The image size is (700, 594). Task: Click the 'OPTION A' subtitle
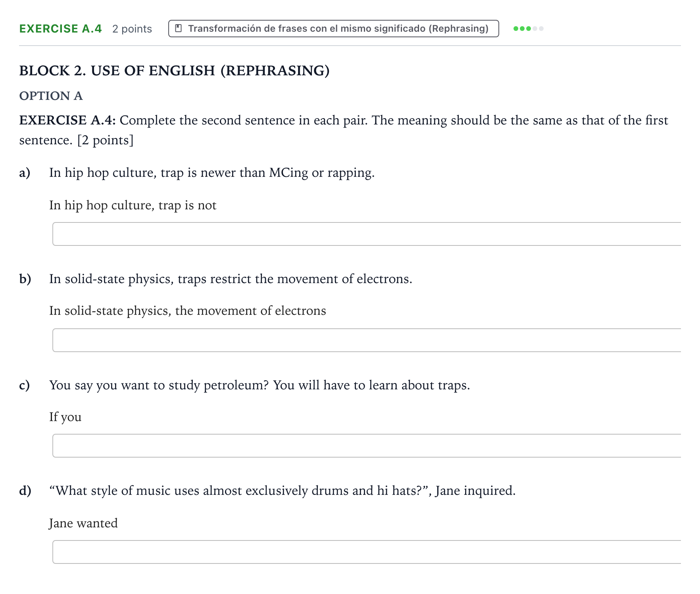point(51,96)
